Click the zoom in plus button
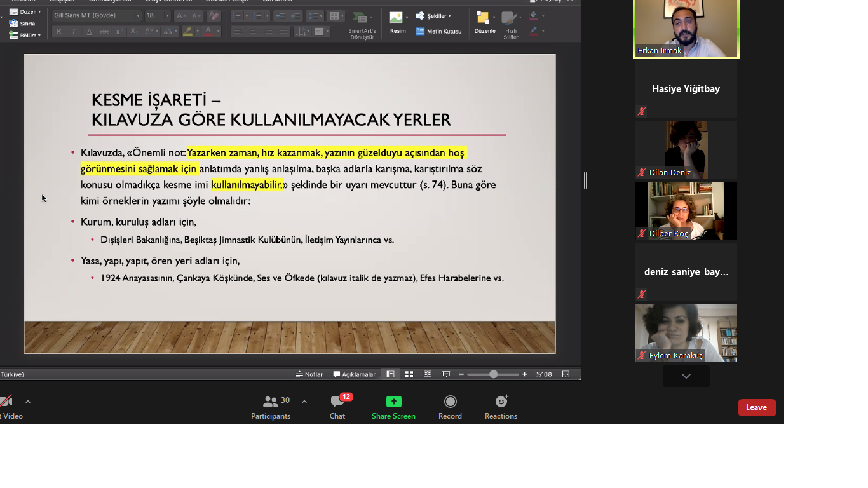Image resolution: width=868 pixels, height=488 pixels. tap(524, 374)
